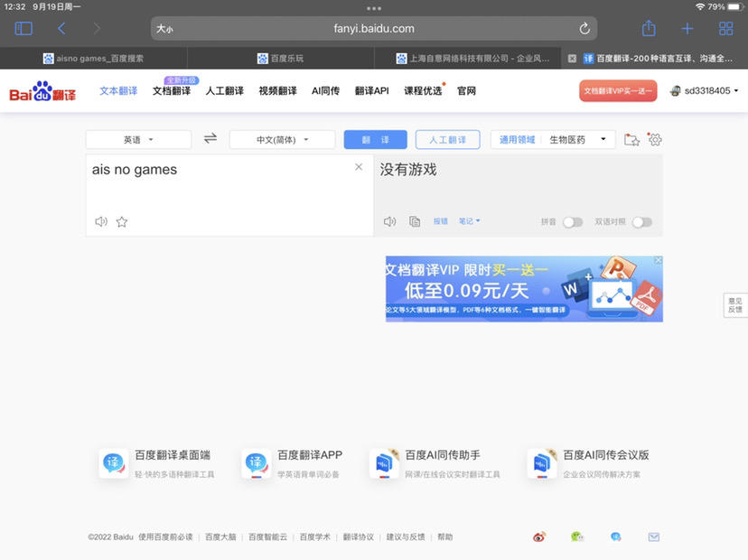This screenshot has width=748, height=560.
Task: Open translation settings gear
Action: [x=655, y=140]
